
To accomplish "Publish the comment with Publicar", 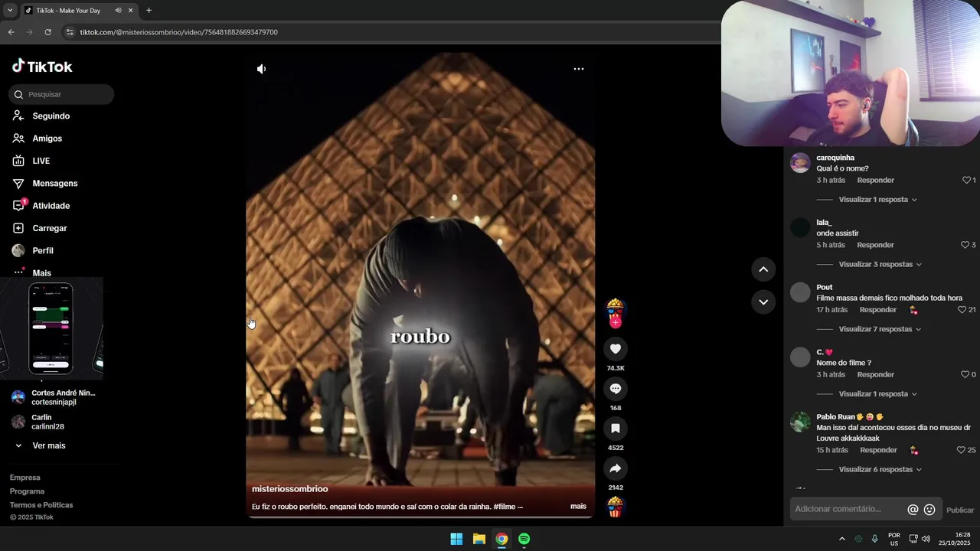I will pyautogui.click(x=960, y=510).
